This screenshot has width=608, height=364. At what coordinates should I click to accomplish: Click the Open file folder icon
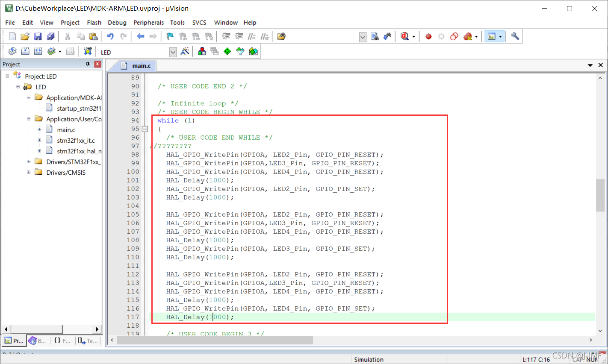click(x=25, y=36)
